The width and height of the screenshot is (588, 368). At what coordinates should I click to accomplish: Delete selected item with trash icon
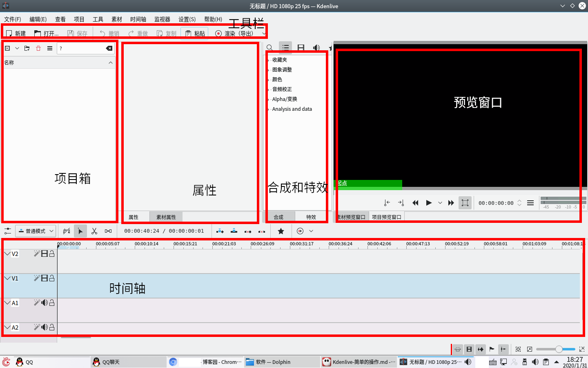click(x=38, y=48)
